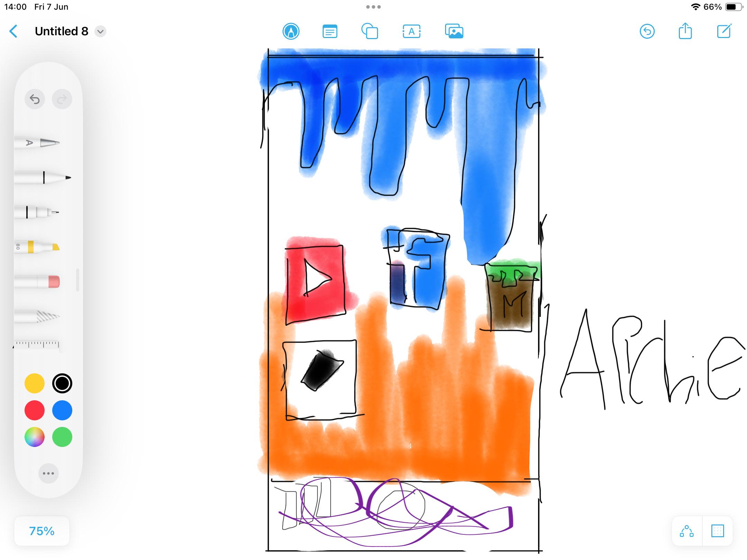Tap the 14:00 clock in status bar
Viewport: 747px width, 560px height.
pyautogui.click(x=15, y=7)
